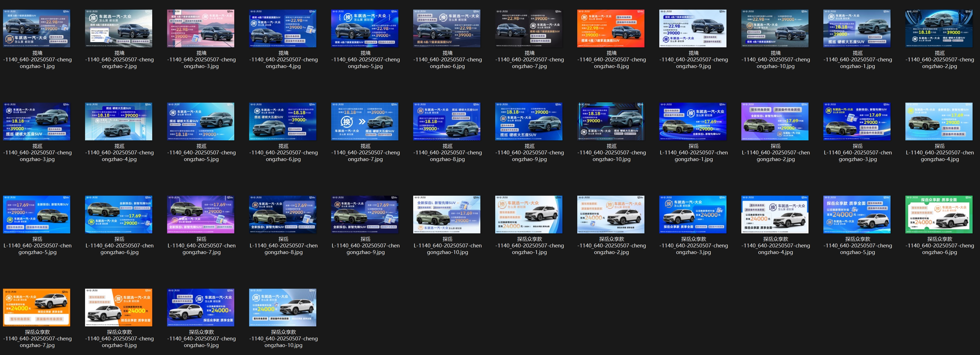Choose green thumbnail 探岳众享款 chengongzhao-6.jpg
Viewport: 980px width, 355px height.
[x=939, y=215]
